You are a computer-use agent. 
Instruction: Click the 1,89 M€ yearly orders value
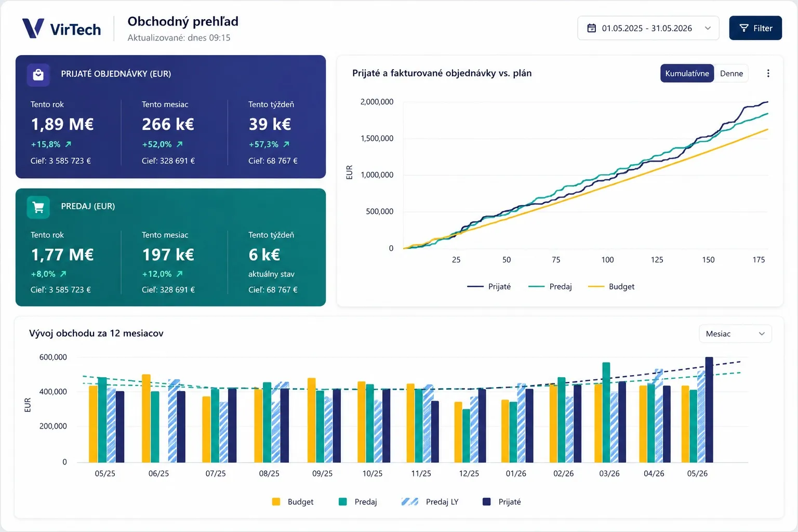(x=62, y=124)
